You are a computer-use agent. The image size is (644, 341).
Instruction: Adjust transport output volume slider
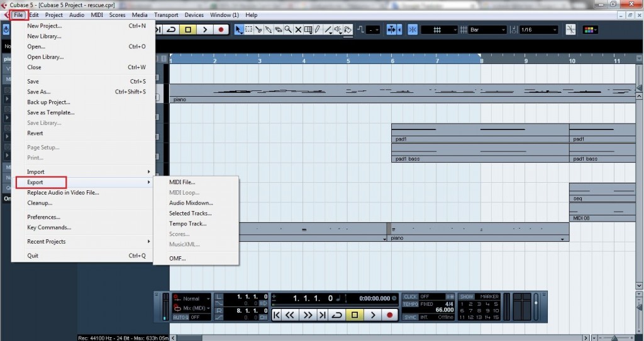pos(536,307)
